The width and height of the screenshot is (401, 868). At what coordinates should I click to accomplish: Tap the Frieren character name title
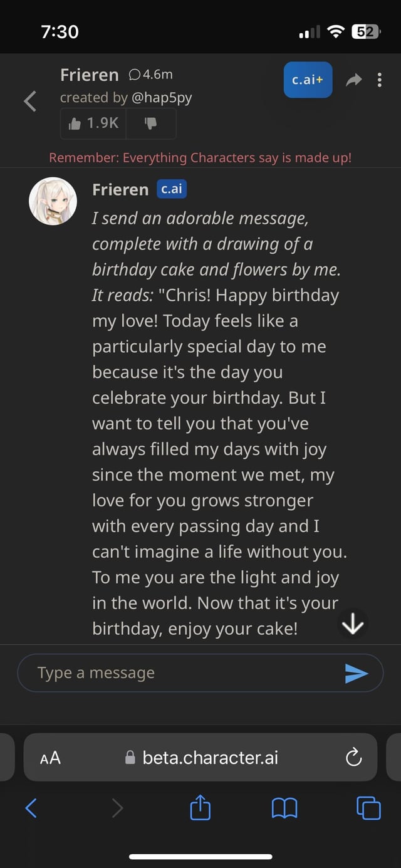[x=89, y=75]
